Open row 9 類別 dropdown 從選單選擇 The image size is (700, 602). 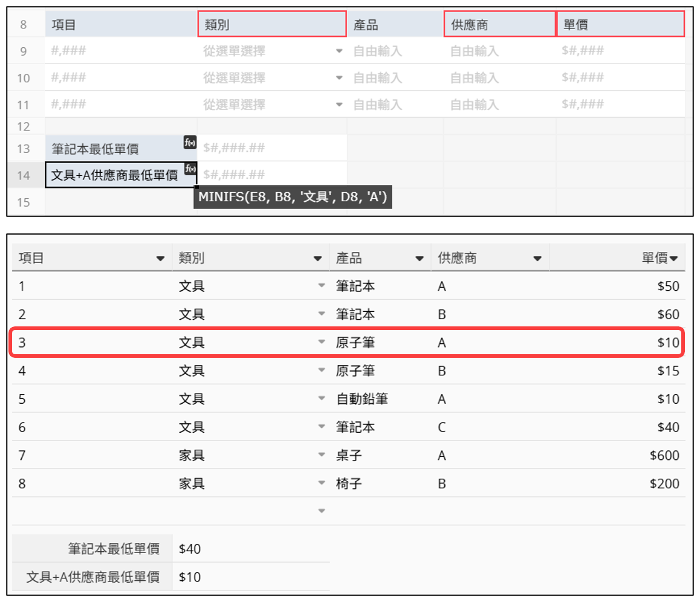coord(339,51)
